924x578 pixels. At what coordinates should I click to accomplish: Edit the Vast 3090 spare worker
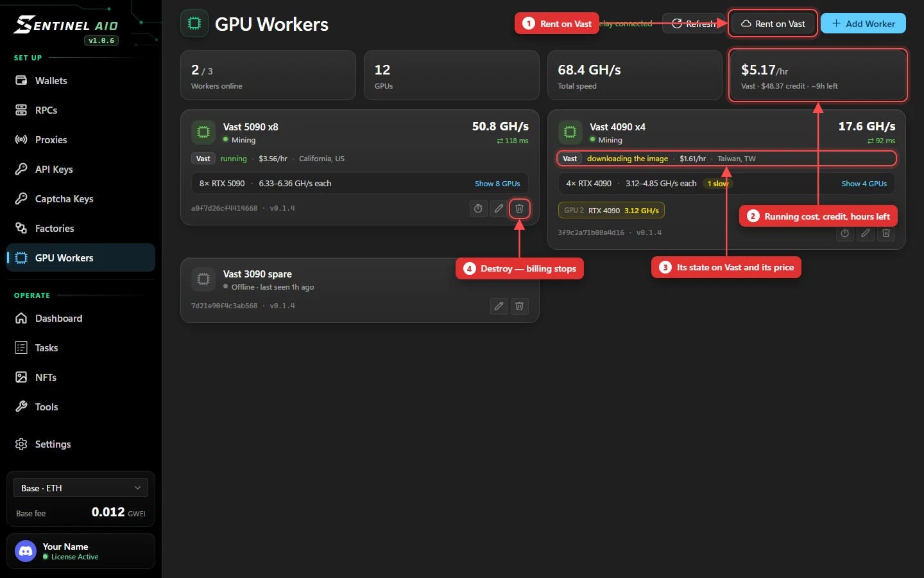(499, 306)
